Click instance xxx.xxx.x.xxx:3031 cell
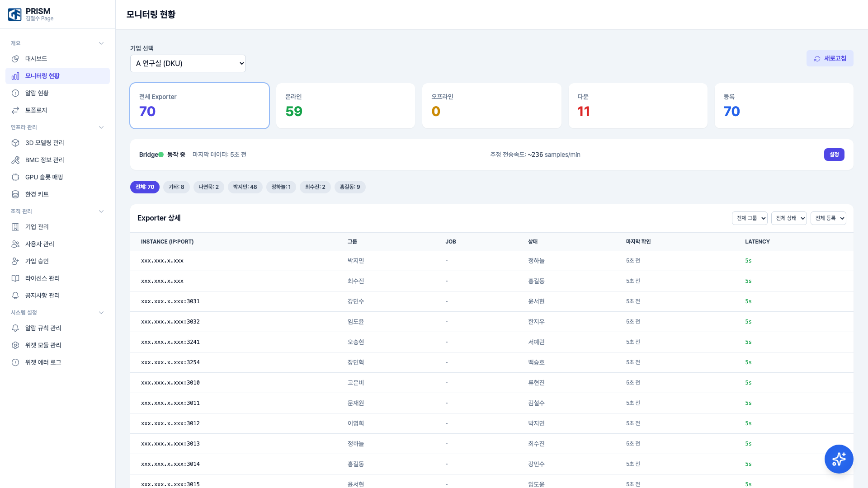Viewport: 868px width, 488px height. tap(170, 301)
